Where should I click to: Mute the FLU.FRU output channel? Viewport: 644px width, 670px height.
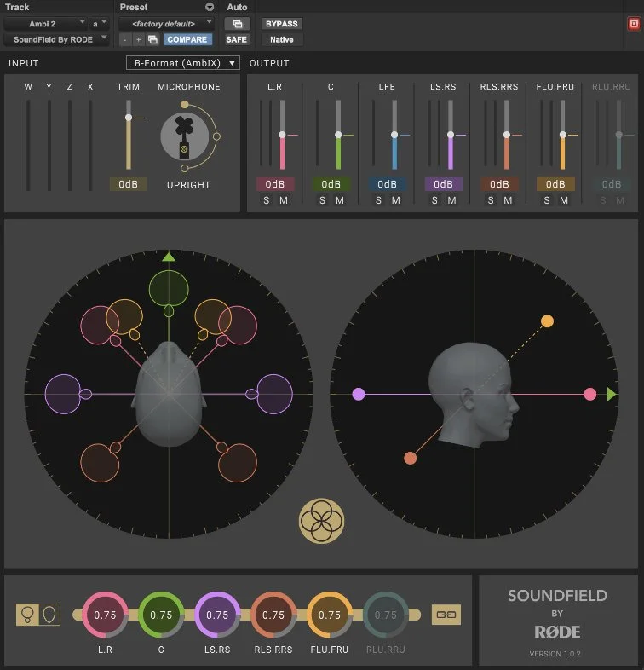coord(564,200)
